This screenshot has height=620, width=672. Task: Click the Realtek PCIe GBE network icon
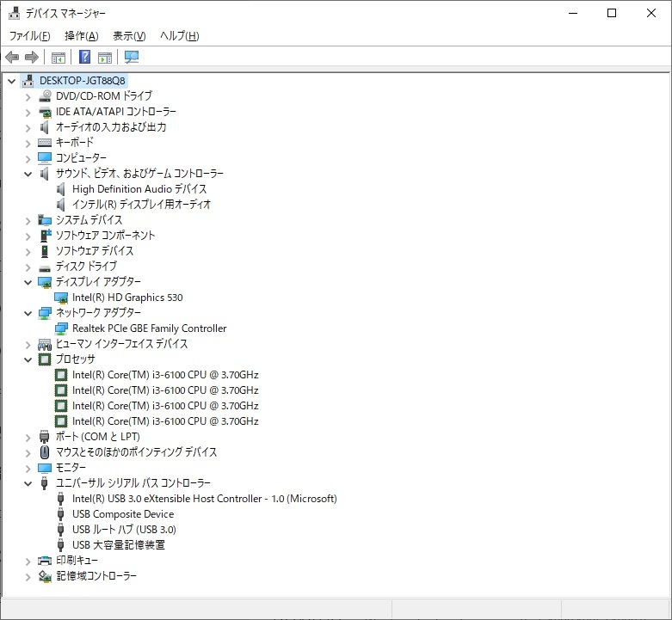pyautogui.click(x=61, y=328)
